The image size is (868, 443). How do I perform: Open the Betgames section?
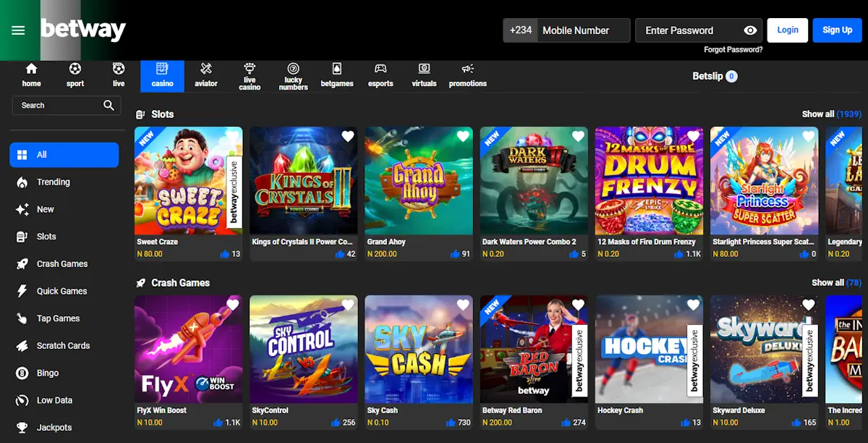(336, 75)
